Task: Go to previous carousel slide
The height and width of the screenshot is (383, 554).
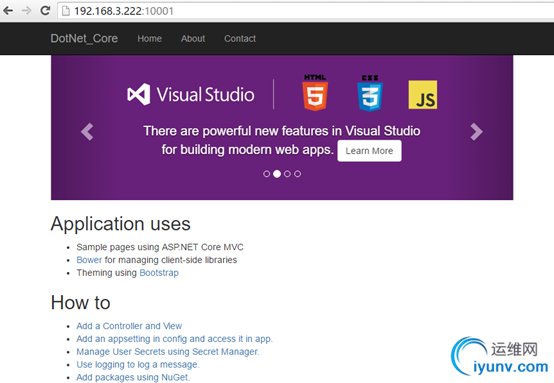Action: (x=87, y=132)
